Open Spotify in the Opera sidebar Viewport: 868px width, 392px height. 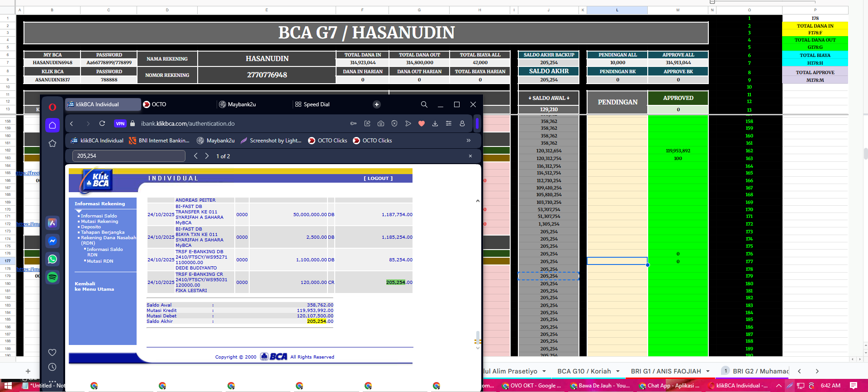[52, 277]
